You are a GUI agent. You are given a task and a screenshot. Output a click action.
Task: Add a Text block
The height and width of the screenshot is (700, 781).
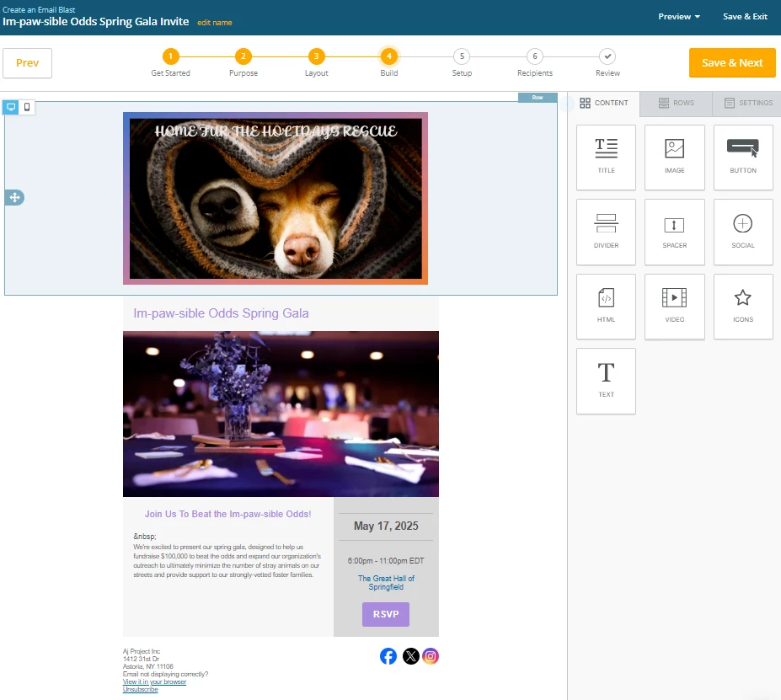(x=605, y=381)
